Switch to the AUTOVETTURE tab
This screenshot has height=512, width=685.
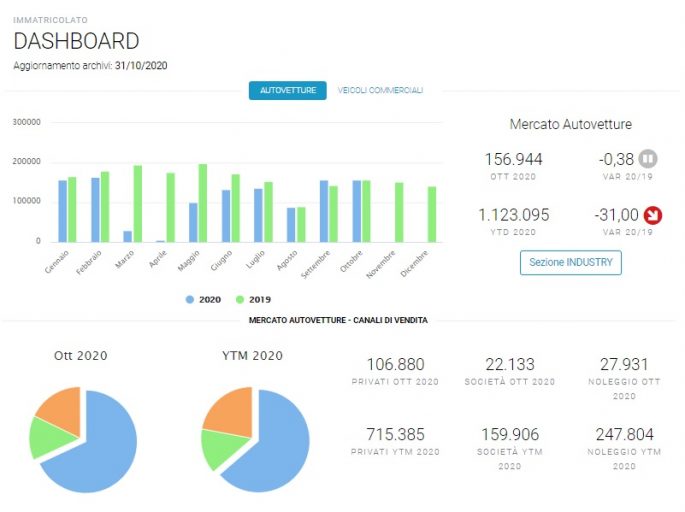coord(288,90)
